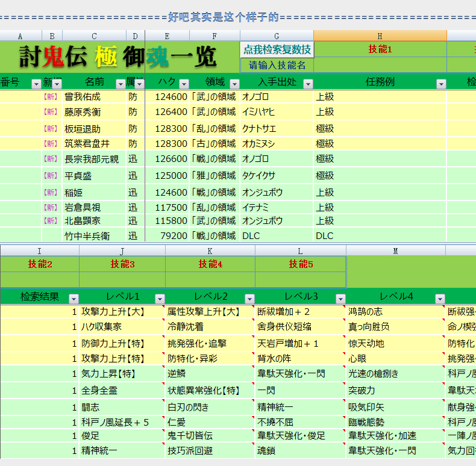Open the ハク column filter dropdown

184,84
